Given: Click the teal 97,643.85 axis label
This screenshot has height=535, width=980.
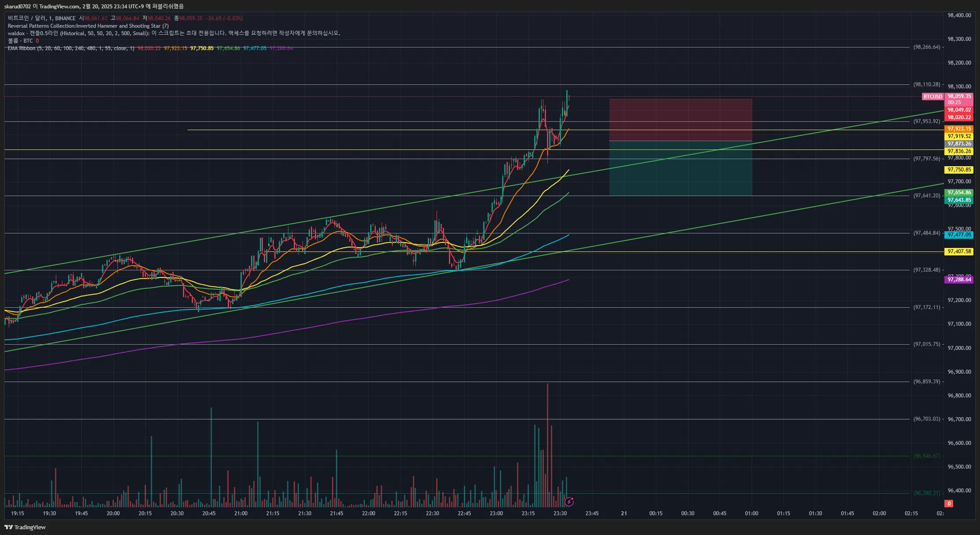Looking at the screenshot, I should click(x=959, y=200).
